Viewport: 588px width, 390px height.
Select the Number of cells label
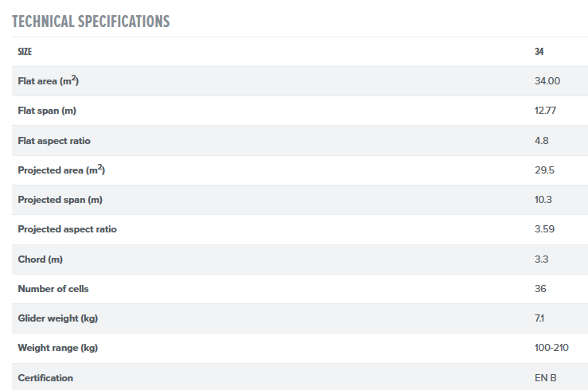[54, 289]
